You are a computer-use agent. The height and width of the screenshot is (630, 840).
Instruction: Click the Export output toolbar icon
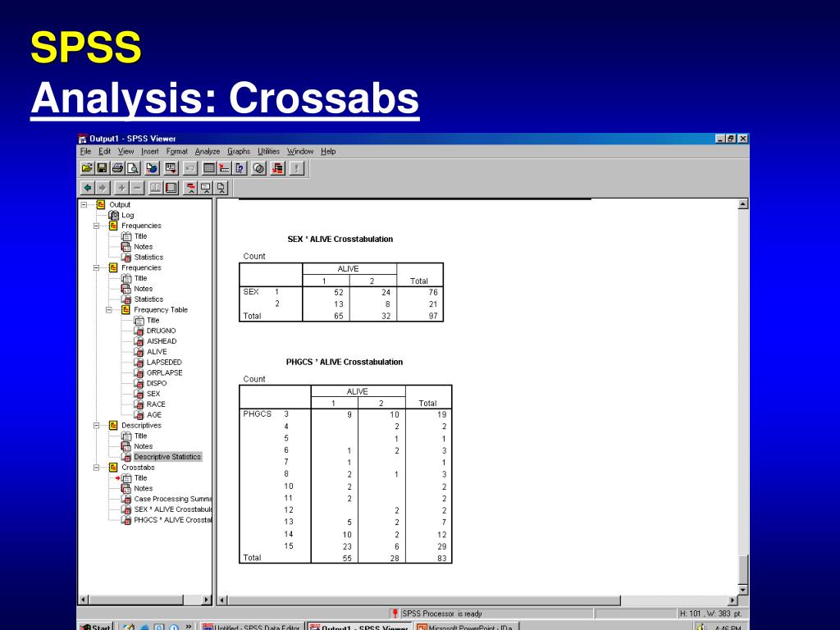[152, 168]
